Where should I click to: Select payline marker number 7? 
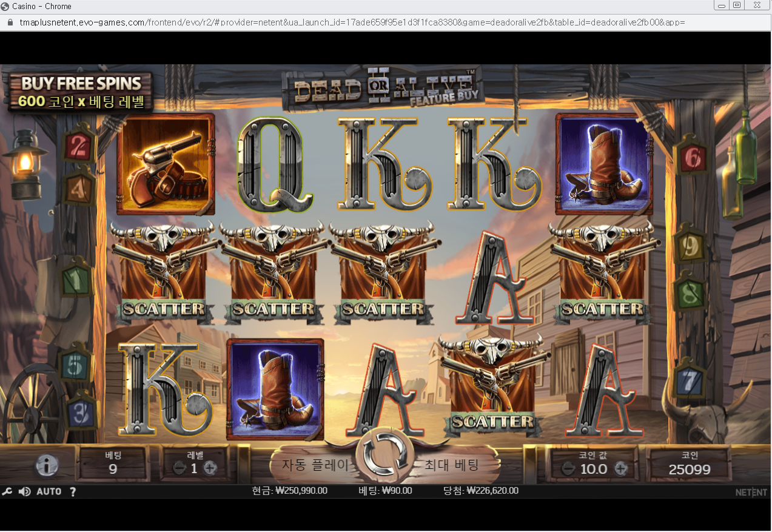690,381
